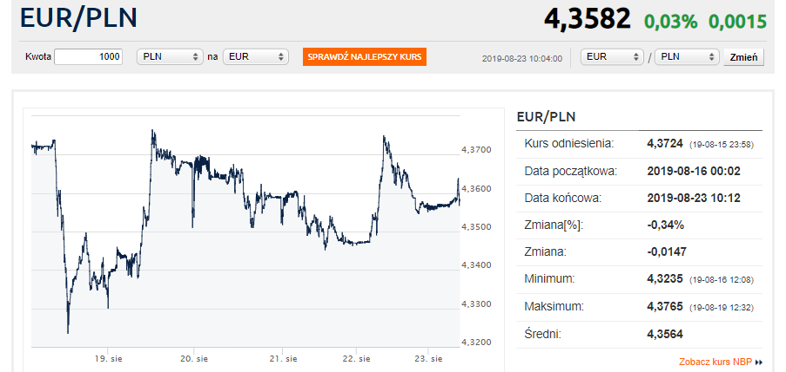Click the Zmień button
Image resolution: width=786 pixels, height=372 pixels.
coord(743,57)
